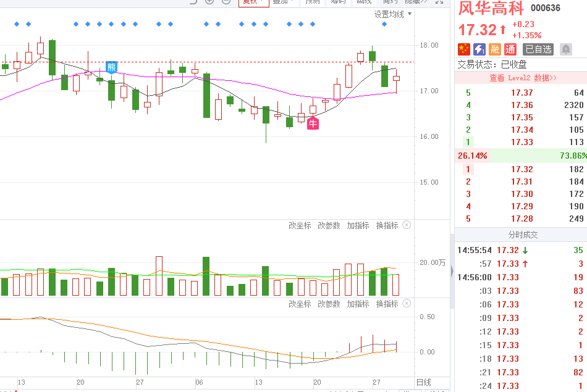Click 换指标 in the volume panel
587x392 pixels.
click(387, 225)
